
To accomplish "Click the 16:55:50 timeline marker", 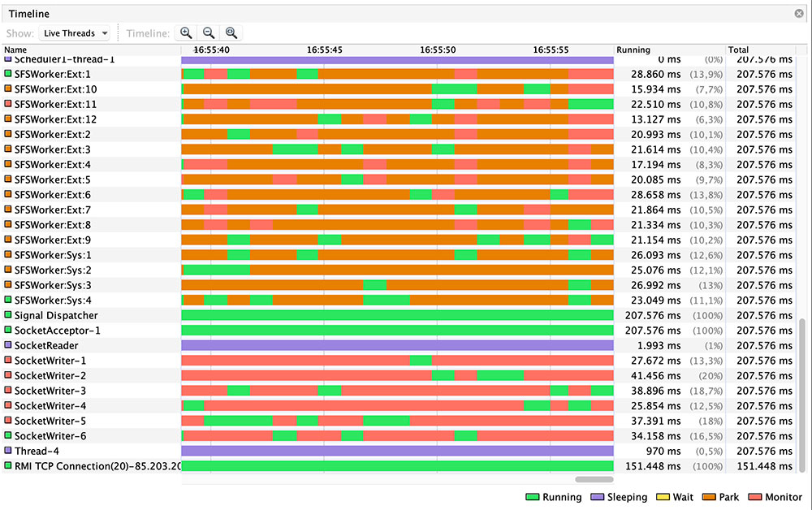I will click(x=438, y=50).
